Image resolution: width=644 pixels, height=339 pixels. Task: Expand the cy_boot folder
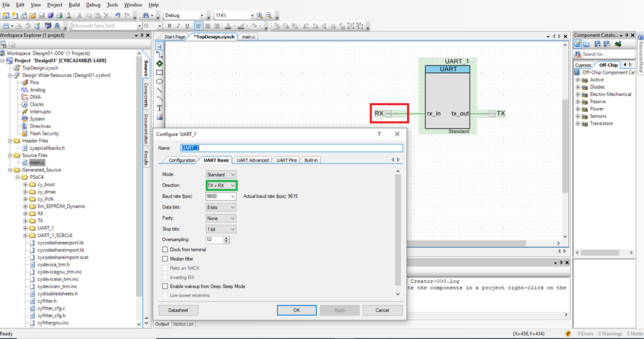tap(25, 185)
